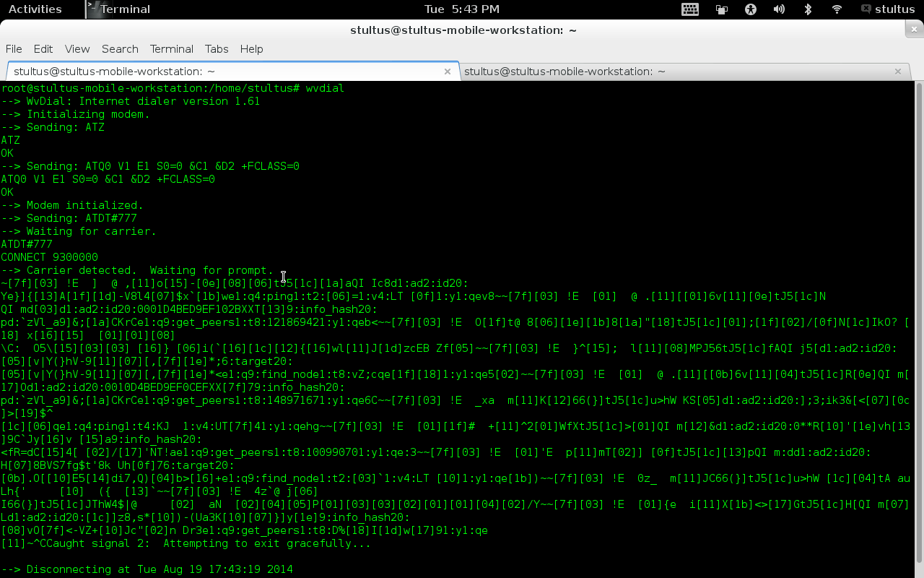This screenshot has height=578, width=924.
Task: Click the 'Sending: ATDT#777' line
Action: click(69, 218)
